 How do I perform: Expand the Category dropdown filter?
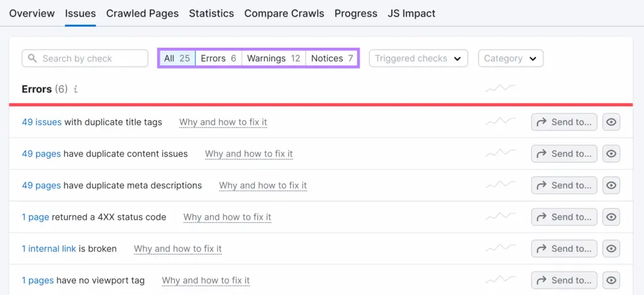click(510, 58)
